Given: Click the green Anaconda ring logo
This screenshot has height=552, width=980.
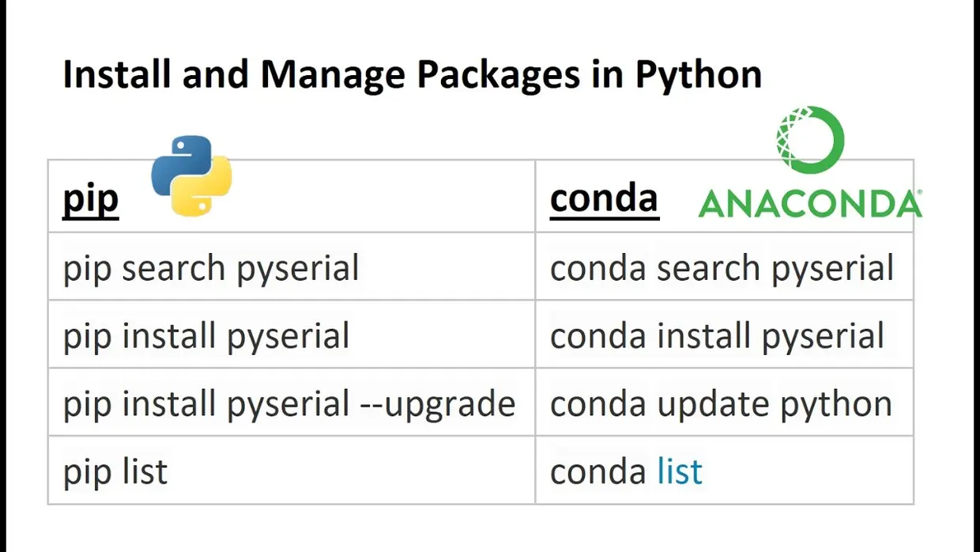Looking at the screenshot, I should (810, 140).
